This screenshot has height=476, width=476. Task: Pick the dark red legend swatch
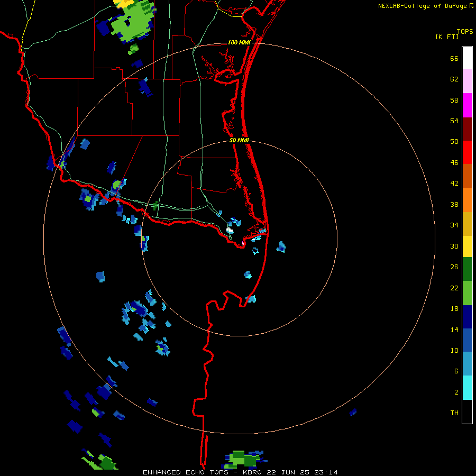click(x=467, y=129)
